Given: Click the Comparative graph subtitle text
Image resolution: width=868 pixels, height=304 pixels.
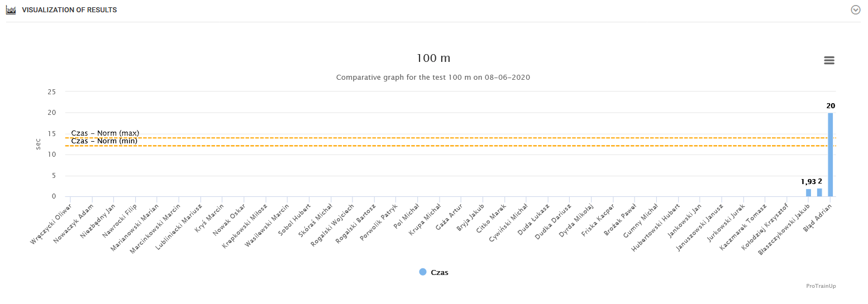Looking at the screenshot, I should click(x=433, y=78).
